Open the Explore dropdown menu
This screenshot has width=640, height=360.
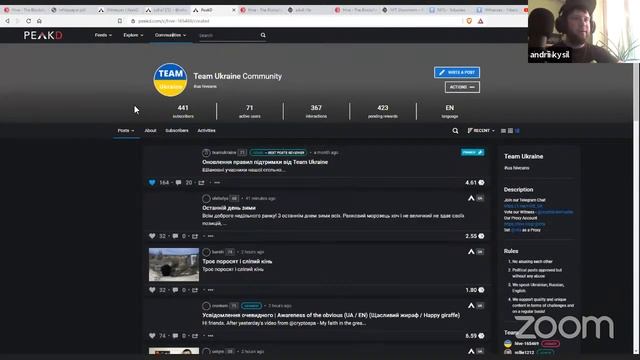(x=133, y=35)
